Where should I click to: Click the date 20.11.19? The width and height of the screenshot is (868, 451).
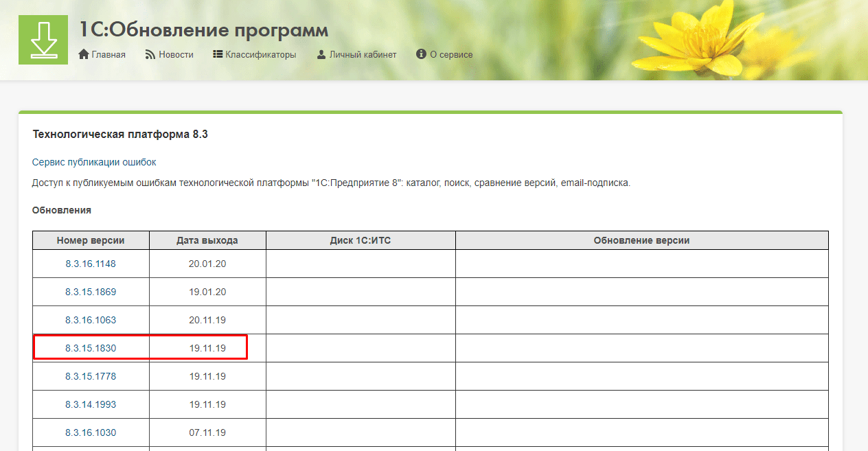[207, 320]
